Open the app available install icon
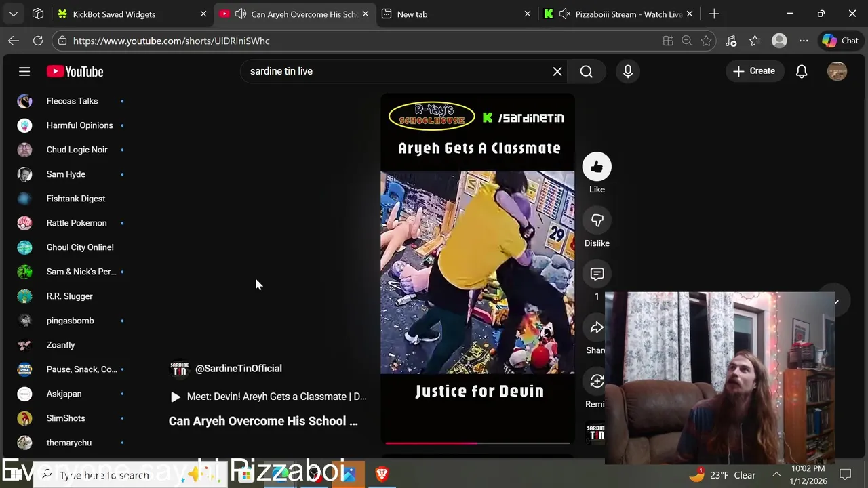The width and height of the screenshot is (868, 488). coord(668,41)
